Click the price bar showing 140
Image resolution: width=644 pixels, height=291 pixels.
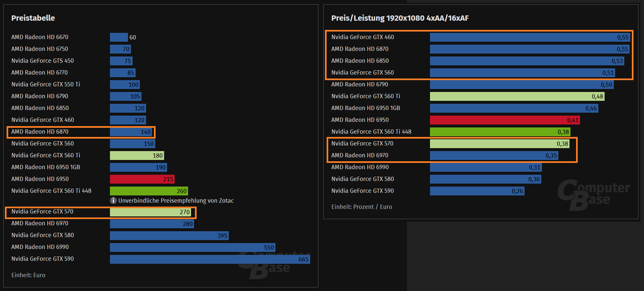(x=131, y=132)
